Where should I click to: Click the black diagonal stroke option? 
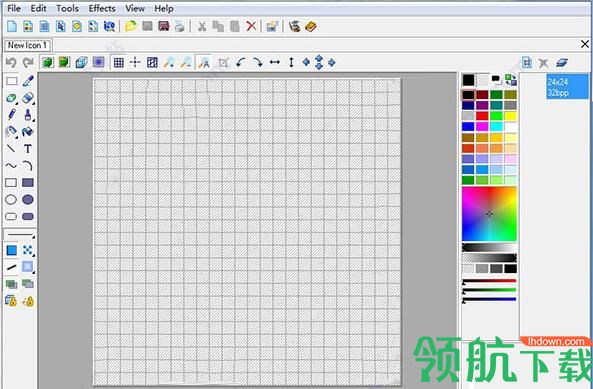[x=11, y=267]
